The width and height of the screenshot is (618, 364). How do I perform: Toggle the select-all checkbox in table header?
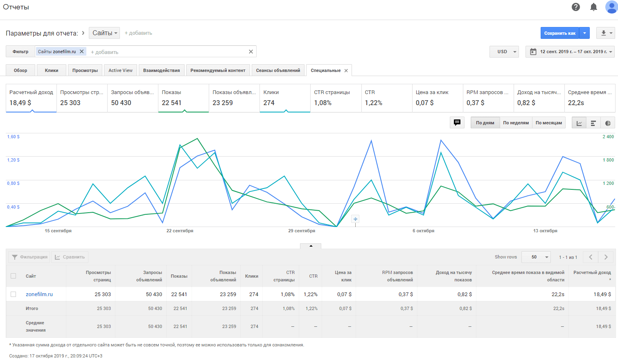14,276
